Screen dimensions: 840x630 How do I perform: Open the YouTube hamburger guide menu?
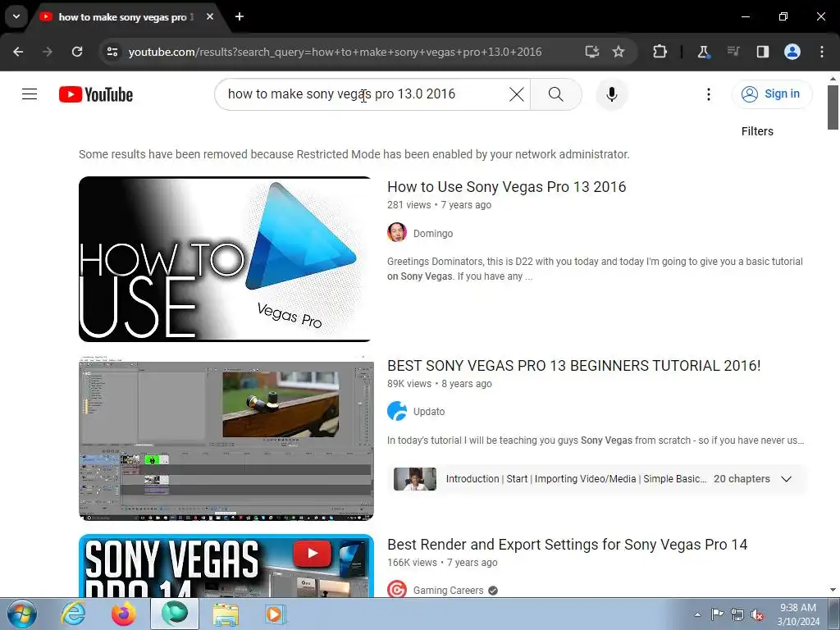click(x=30, y=94)
